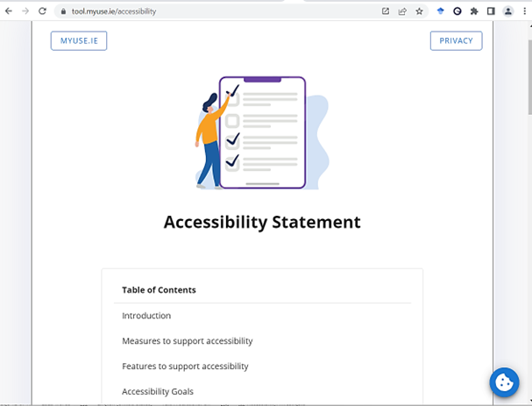This screenshot has height=406, width=532.
Task: Go back to the previous page
Action: [x=9, y=11]
